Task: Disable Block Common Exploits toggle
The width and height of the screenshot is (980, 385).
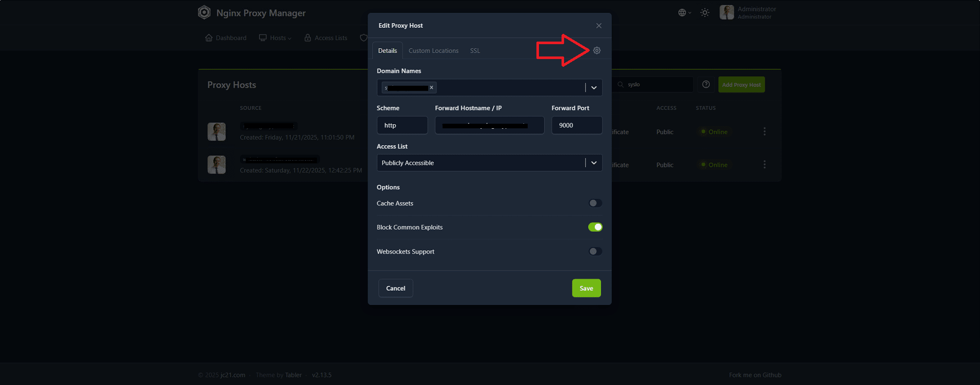Action: point(595,227)
